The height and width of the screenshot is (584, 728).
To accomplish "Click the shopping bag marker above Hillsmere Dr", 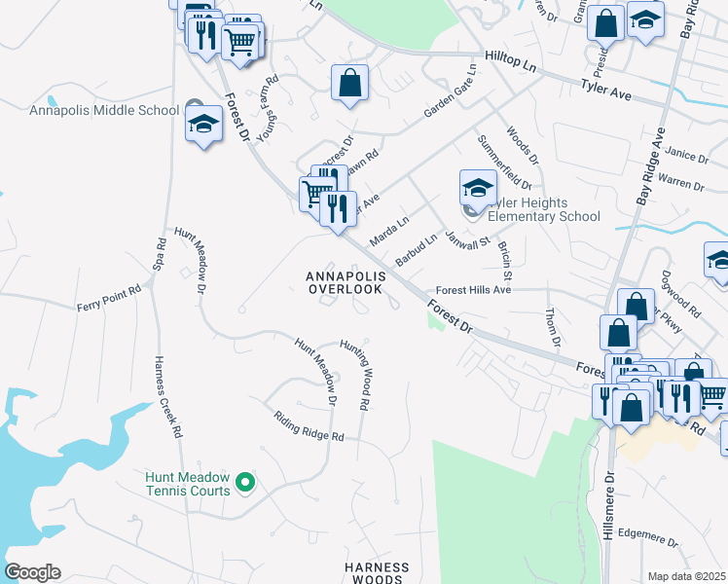I will click(x=631, y=409).
